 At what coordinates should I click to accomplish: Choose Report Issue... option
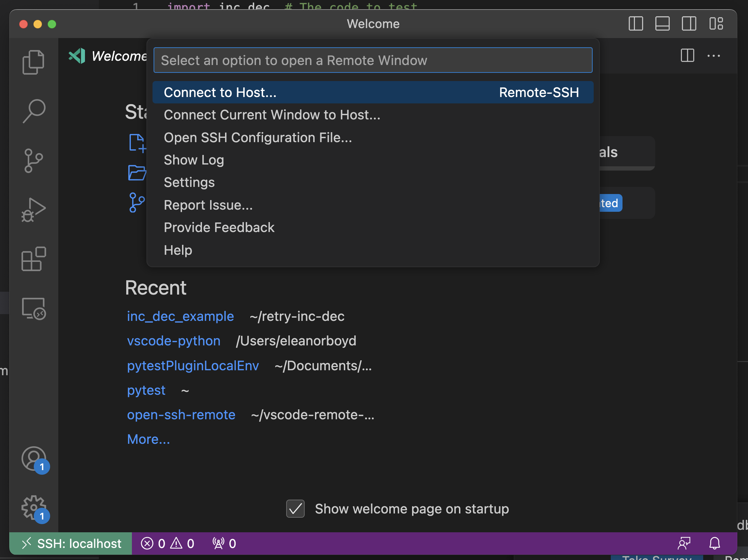pos(373,205)
